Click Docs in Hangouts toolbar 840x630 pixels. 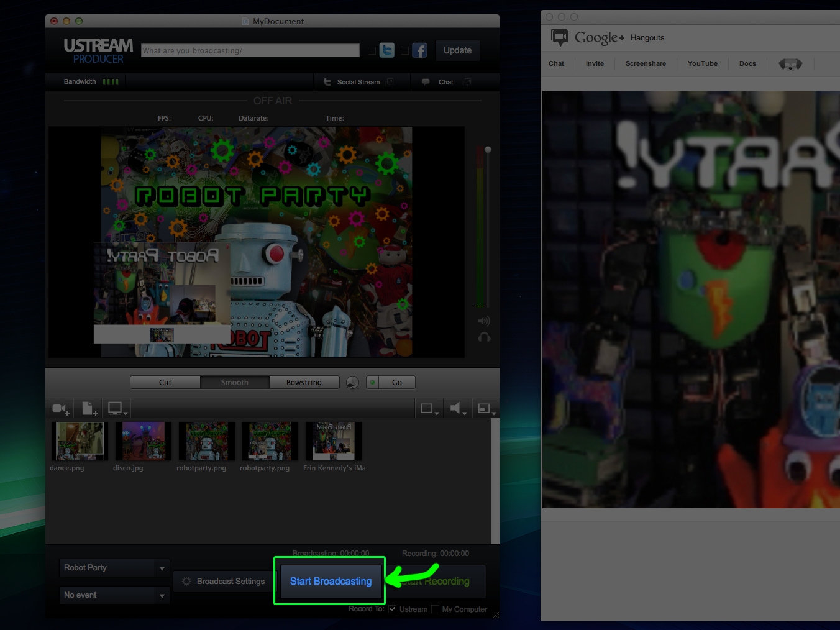pyautogui.click(x=747, y=63)
